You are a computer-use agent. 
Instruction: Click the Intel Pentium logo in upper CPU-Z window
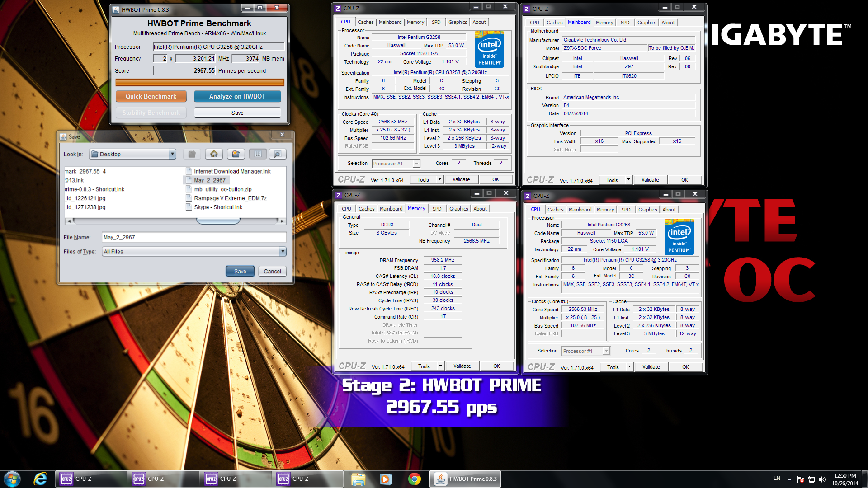(x=489, y=50)
